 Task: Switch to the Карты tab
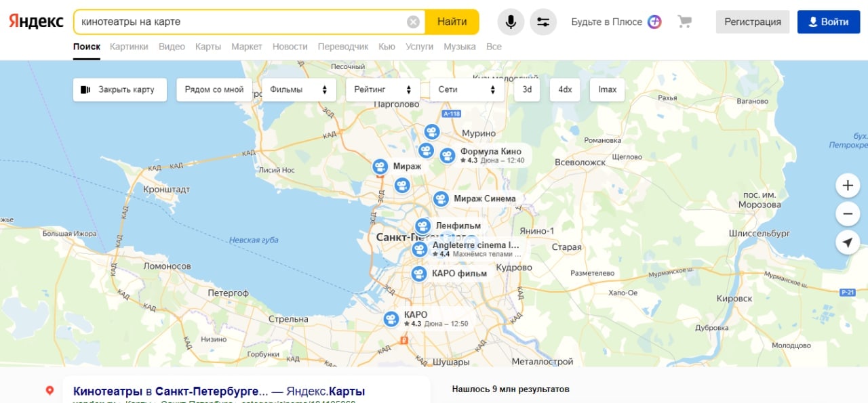click(208, 47)
